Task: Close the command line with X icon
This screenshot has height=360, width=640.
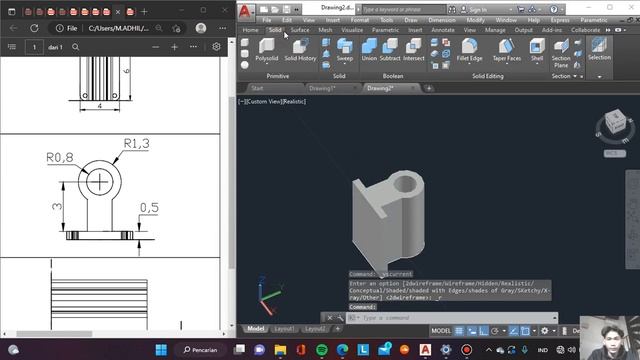Action: tap(330, 318)
